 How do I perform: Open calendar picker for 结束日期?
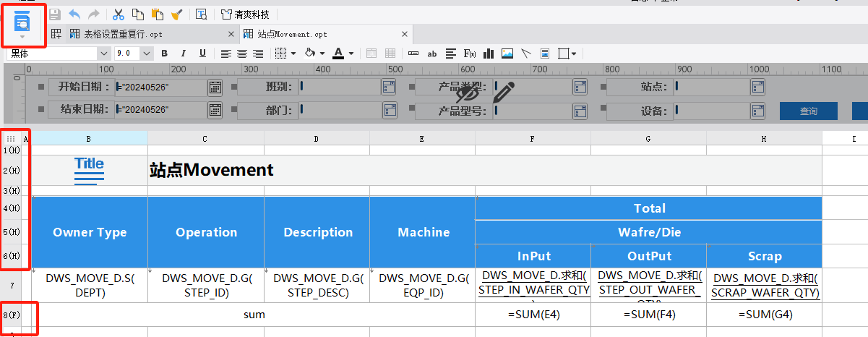(215, 111)
